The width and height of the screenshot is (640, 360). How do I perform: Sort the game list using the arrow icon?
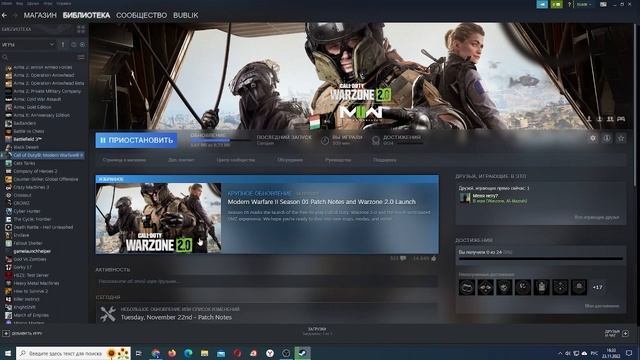[x=63, y=44]
